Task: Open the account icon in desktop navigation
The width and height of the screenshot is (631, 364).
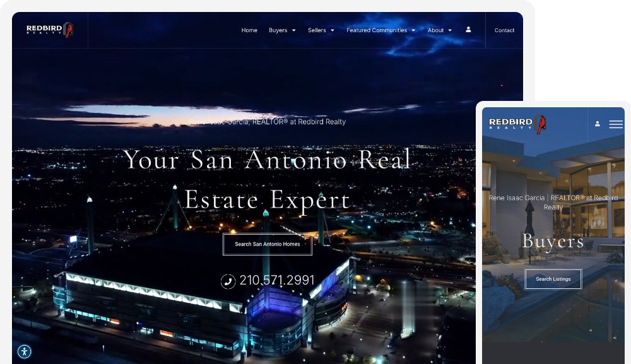Action: tap(468, 30)
